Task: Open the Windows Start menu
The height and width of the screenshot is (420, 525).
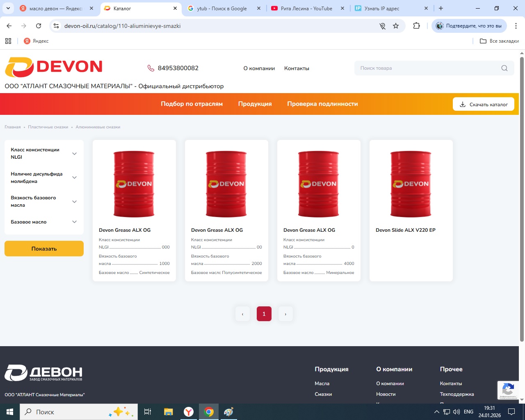Action: [x=10, y=412]
